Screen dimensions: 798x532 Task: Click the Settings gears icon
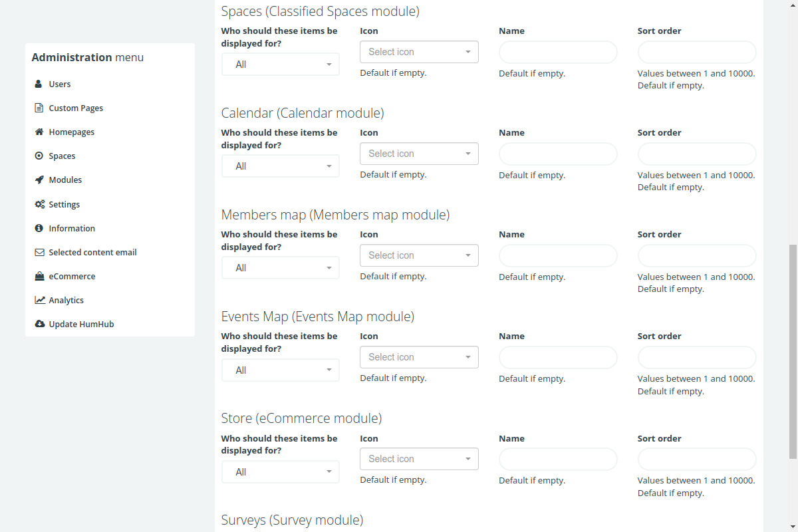point(39,205)
